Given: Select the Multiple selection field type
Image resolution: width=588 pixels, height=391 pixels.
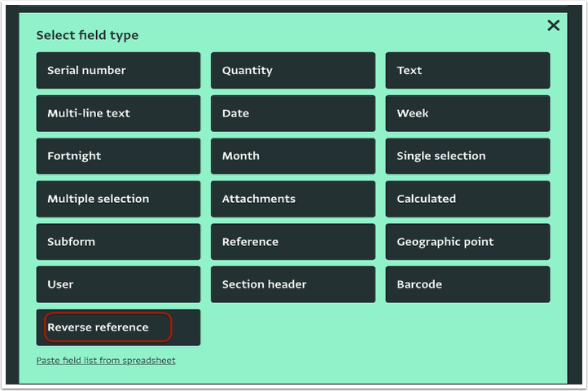Looking at the screenshot, I should (118, 199).
